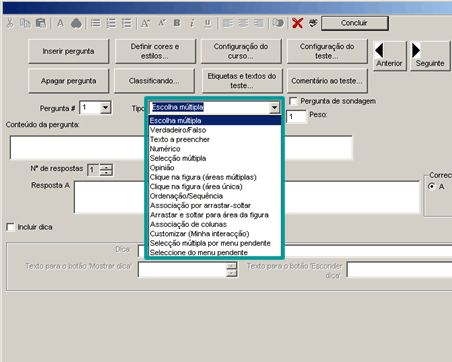Screen dimensions: 452x362
Task: Choose 'Ordenação/Sequência' type
Action: pyautogui.click(x=215, y=196)
